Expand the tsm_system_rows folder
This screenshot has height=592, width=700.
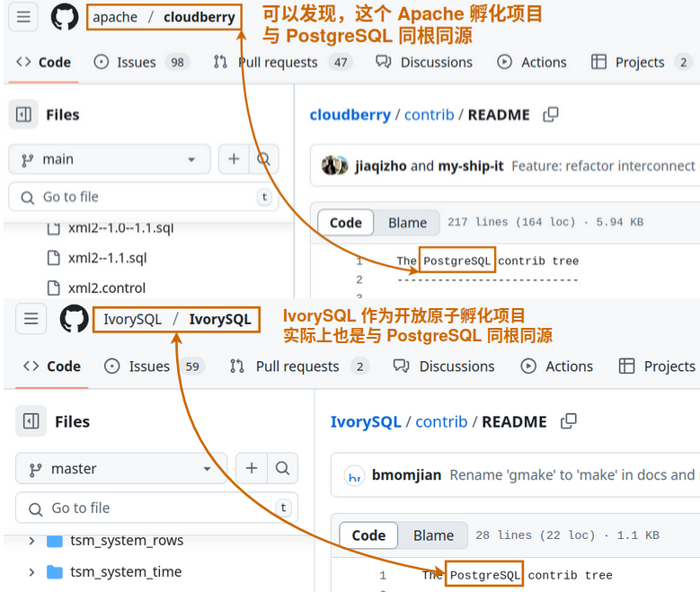(32, 541)
